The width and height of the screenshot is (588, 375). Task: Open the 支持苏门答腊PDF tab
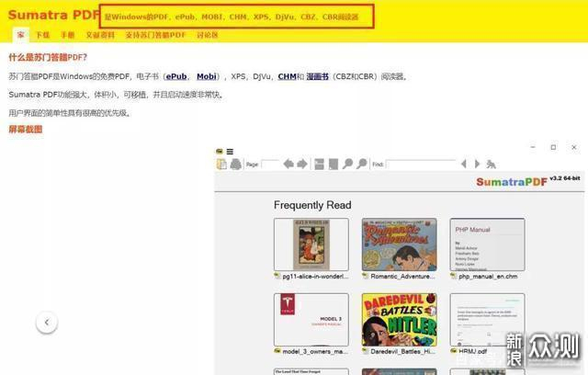pyautogui.click(x=155, y=35)
